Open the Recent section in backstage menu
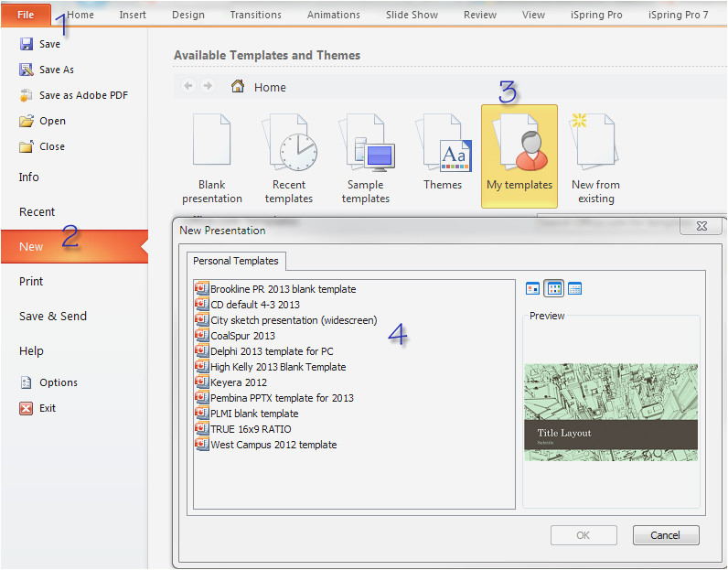This screenshot has height=570, width=728. (x=37, y=212)
